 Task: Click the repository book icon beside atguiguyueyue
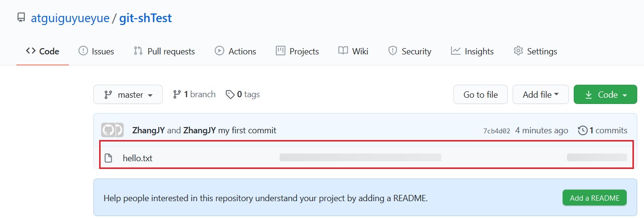[21, 18]
